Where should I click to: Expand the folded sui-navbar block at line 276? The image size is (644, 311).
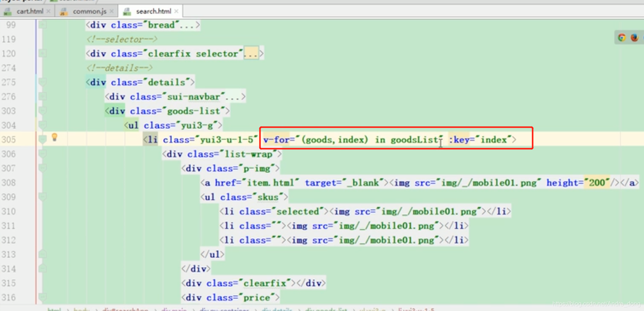click(x=43, y=97)
